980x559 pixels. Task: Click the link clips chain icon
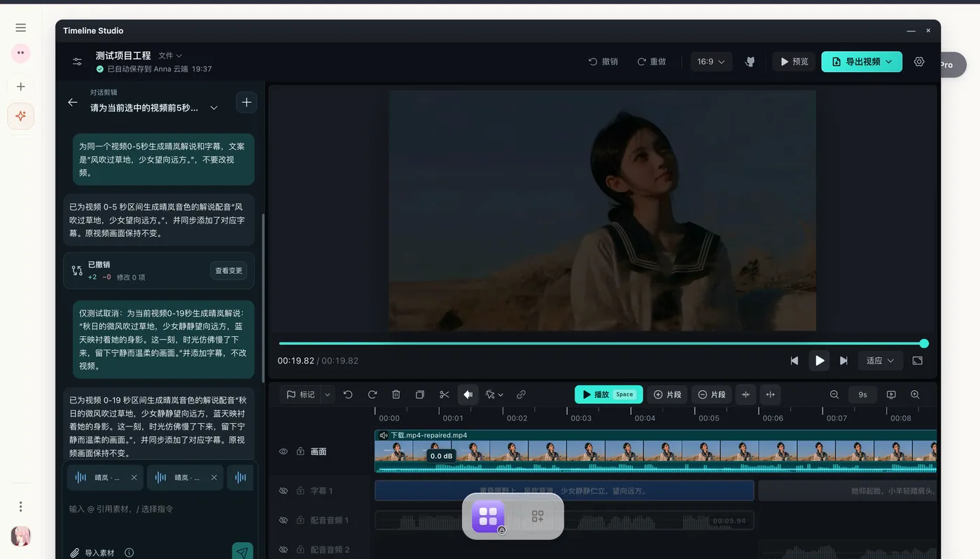click(521, 394)
